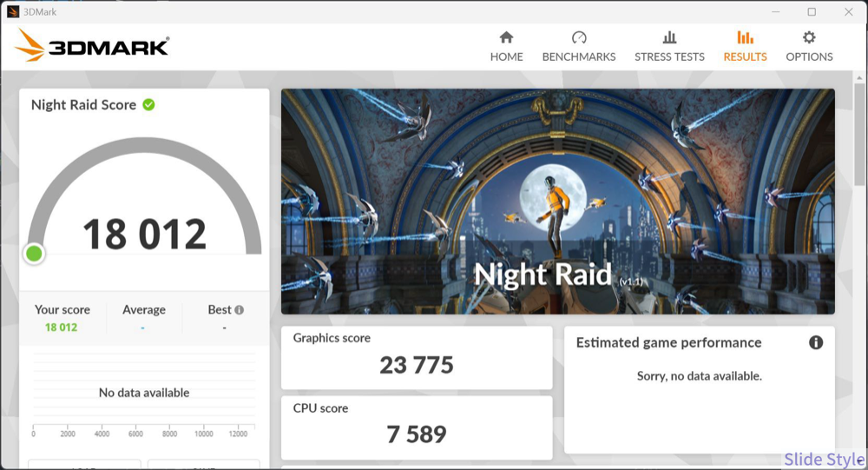Viewport: 868px width, 470px height.
Task: Click the Estimated game performance info icon
Action: pos(815,342)
